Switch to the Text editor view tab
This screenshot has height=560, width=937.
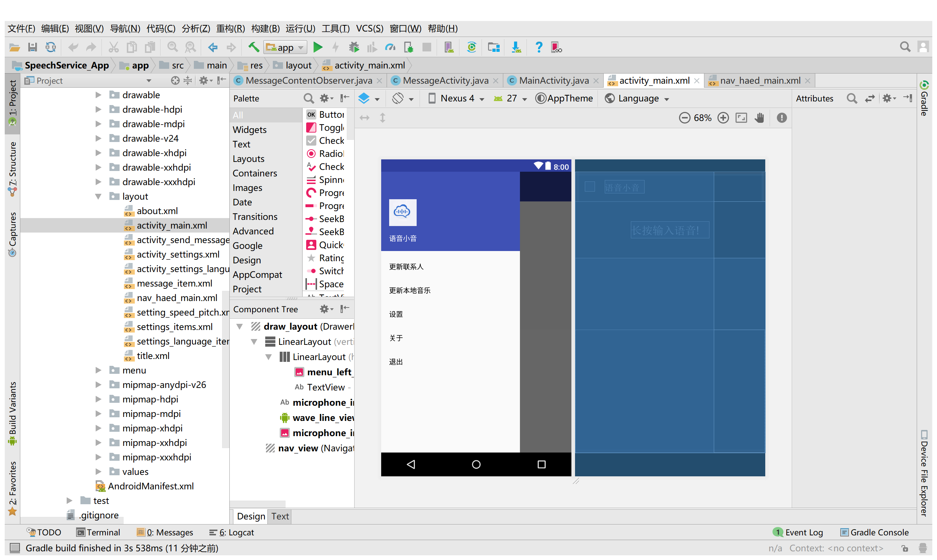tap(280, 516)
